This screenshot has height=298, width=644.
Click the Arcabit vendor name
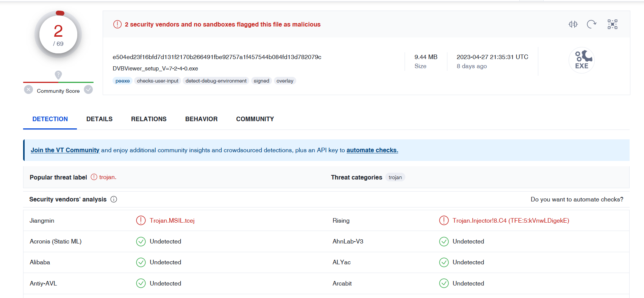[x=342, y=284]
